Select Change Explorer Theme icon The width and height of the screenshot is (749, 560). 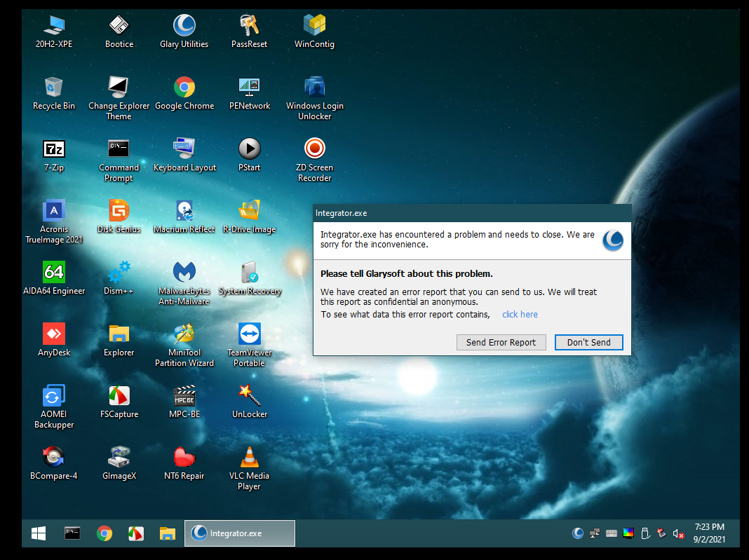[119, 98]
